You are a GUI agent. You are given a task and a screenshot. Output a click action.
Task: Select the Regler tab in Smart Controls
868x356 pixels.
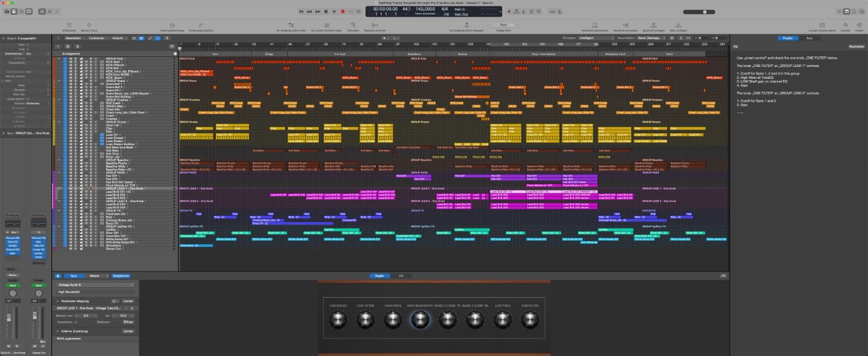pos(379,275)
